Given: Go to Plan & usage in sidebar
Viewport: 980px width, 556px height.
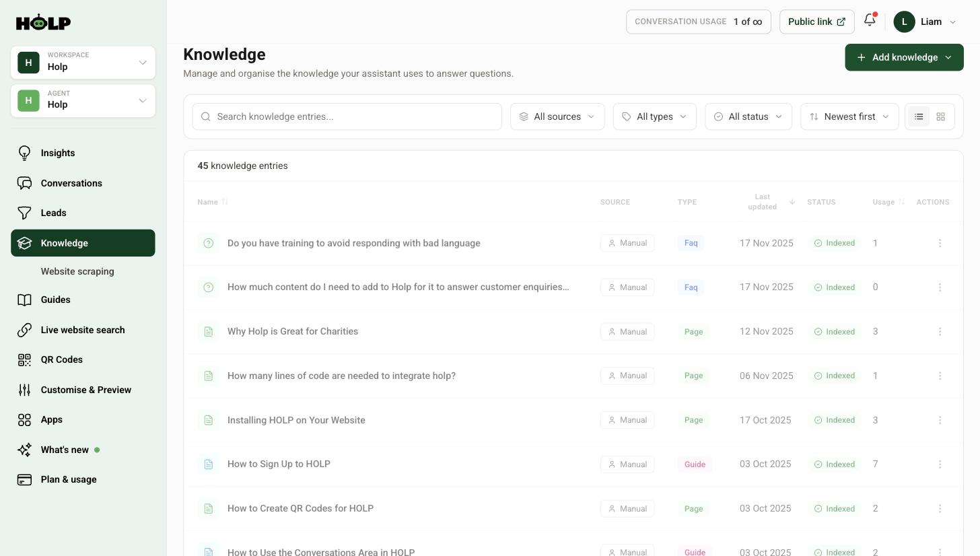Looking at the screenshot, I should point(83,479).
